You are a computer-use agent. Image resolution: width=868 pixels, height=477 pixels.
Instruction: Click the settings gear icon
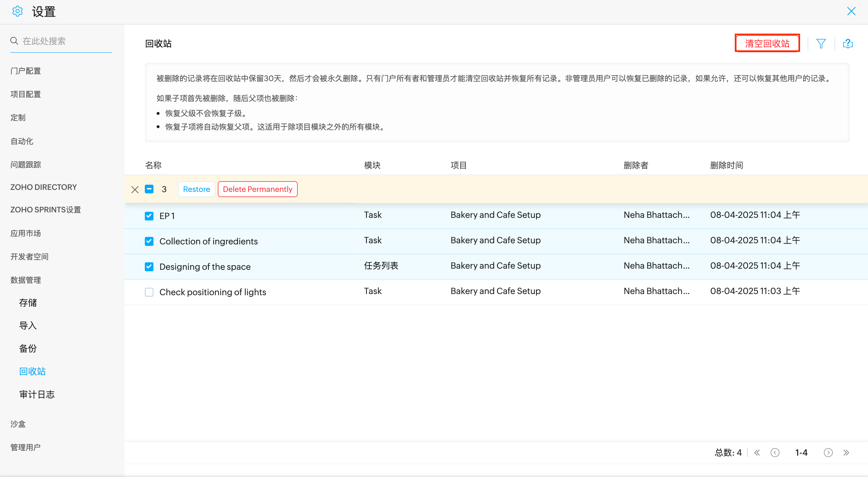click(17, 12)
